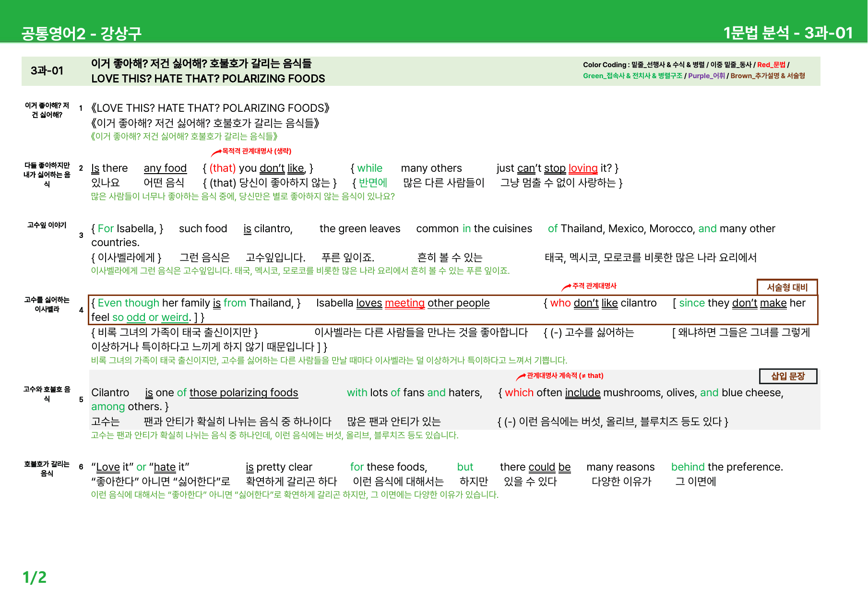
Task: Click the red word 'which' in sentence 5
Action: [519, 393]
